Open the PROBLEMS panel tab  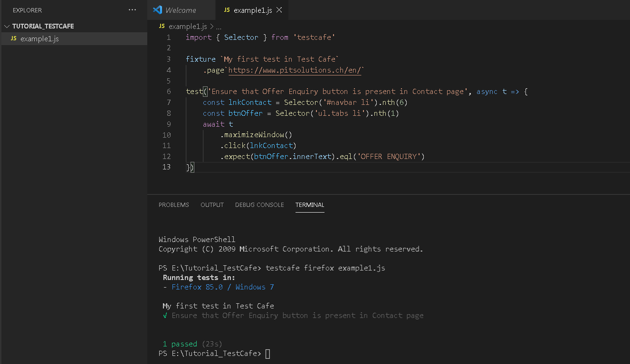[x=174, y=205]
